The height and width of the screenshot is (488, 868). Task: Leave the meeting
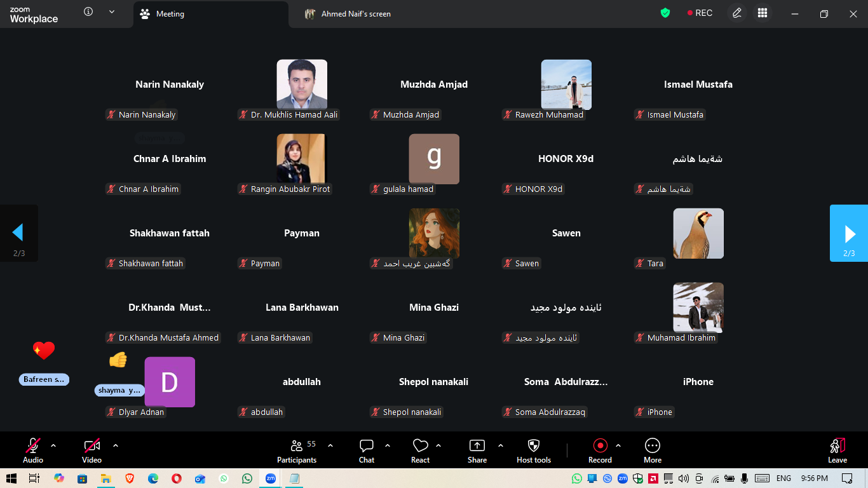(837, 450)
